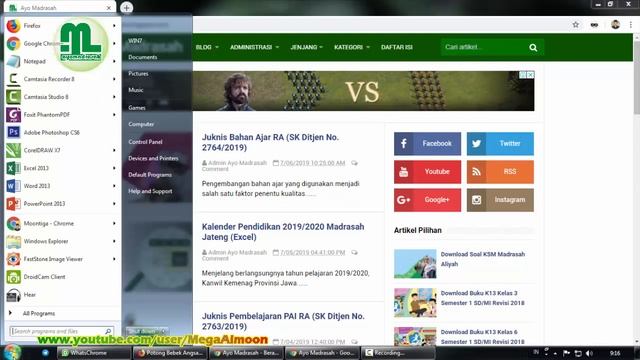Open Control Panel from the Start menu
Viewport: 640px width, 360px height.
point(145,142)
